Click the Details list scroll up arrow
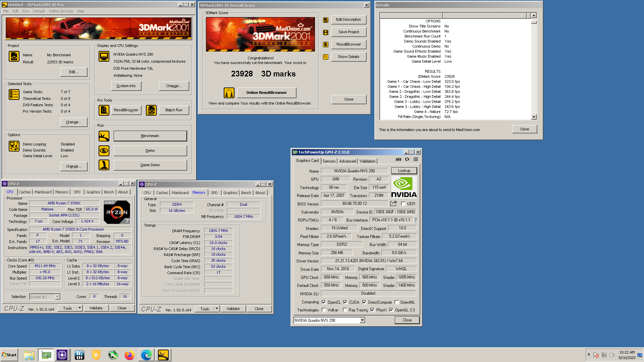 click(x=534, y=15)
